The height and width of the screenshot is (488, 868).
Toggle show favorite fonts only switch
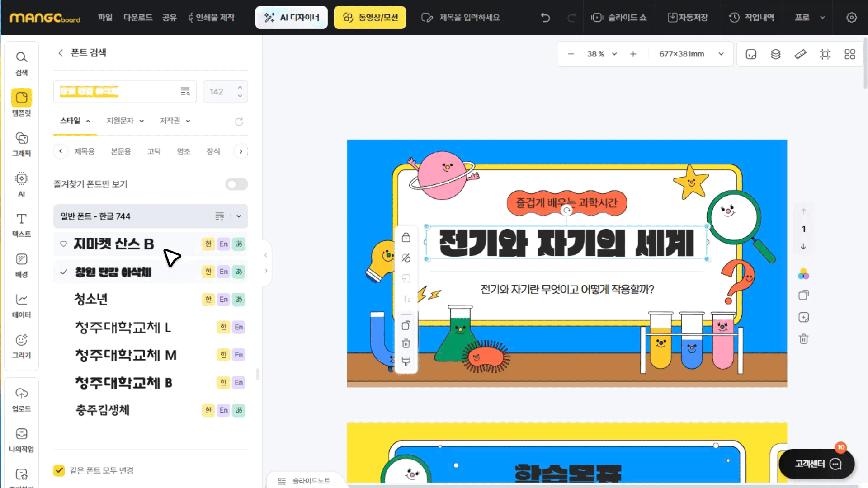(x=236, y=184)
